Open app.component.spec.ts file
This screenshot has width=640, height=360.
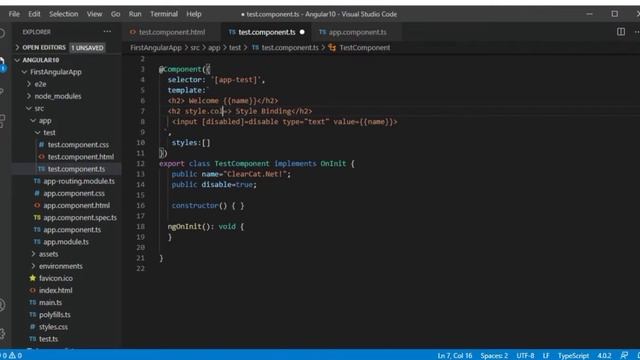(x=80, y=218)
